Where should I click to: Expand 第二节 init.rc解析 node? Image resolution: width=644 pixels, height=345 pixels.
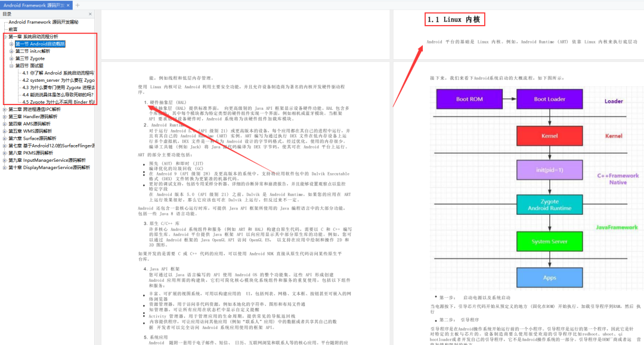11,51
